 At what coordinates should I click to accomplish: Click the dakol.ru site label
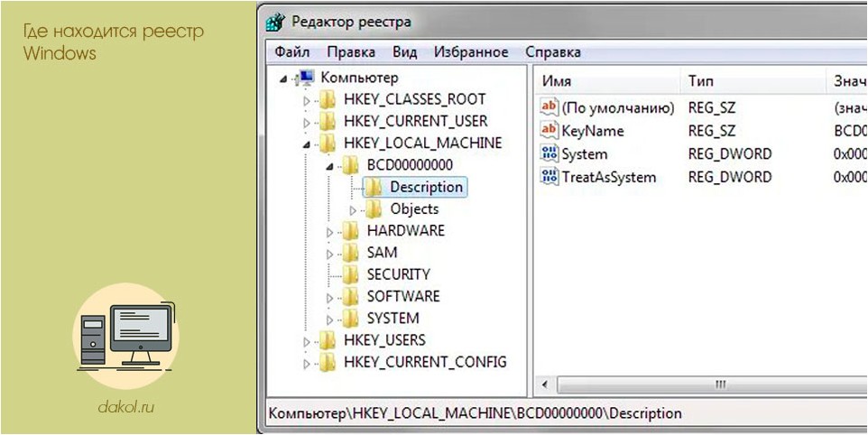point(126,408)
